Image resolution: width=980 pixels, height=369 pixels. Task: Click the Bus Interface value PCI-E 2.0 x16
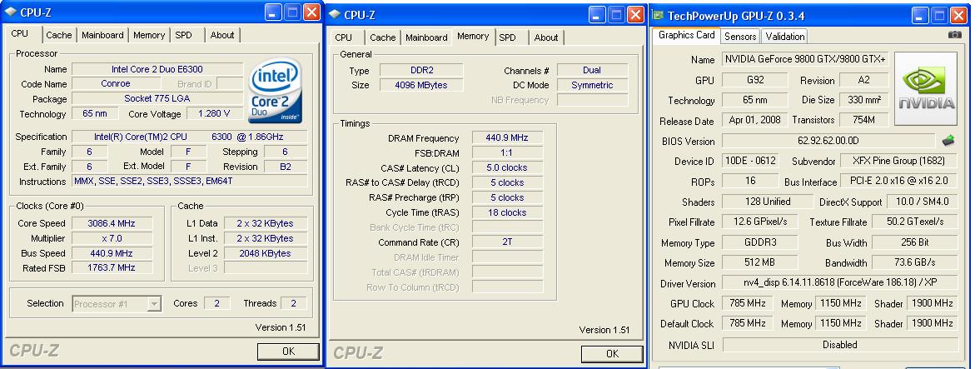pos(898,182)
